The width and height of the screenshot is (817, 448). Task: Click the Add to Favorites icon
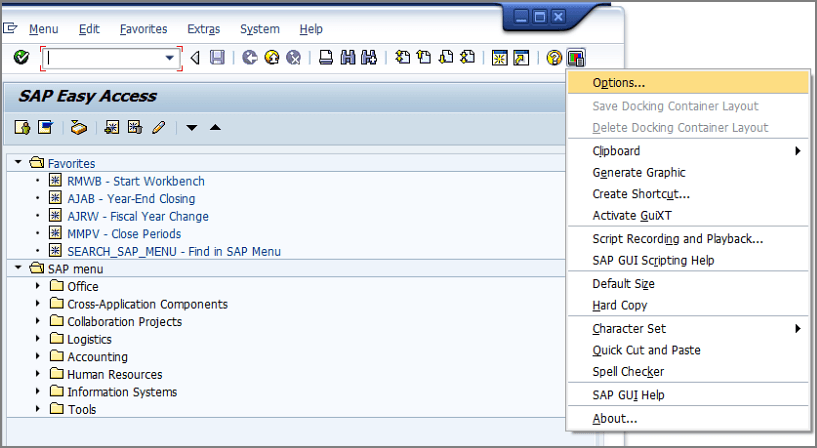(112, 127)
